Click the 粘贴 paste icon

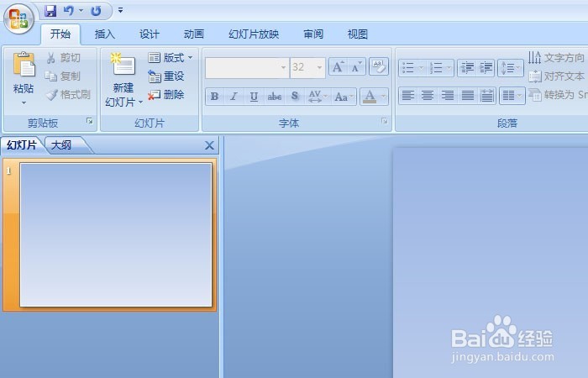click(x=24, y=65)
